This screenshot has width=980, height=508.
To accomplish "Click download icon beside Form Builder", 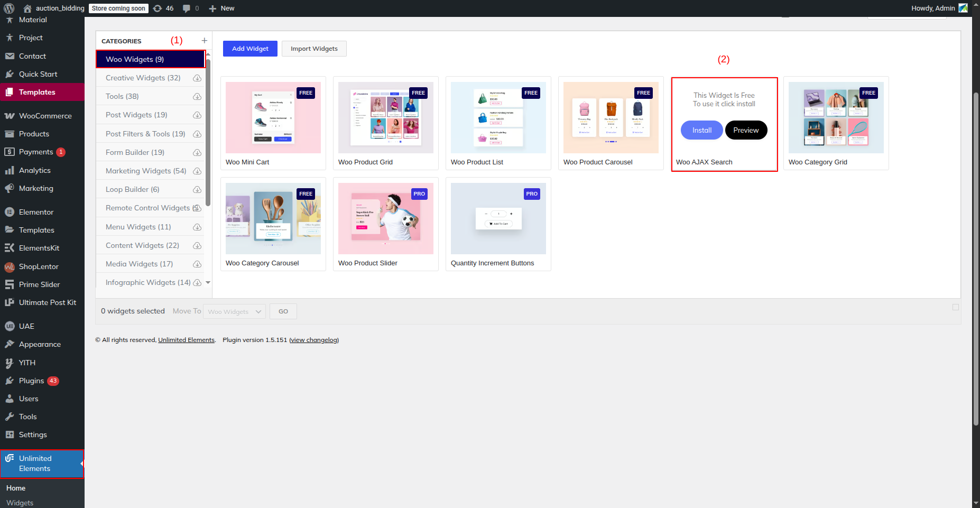I will click(197, 153).
